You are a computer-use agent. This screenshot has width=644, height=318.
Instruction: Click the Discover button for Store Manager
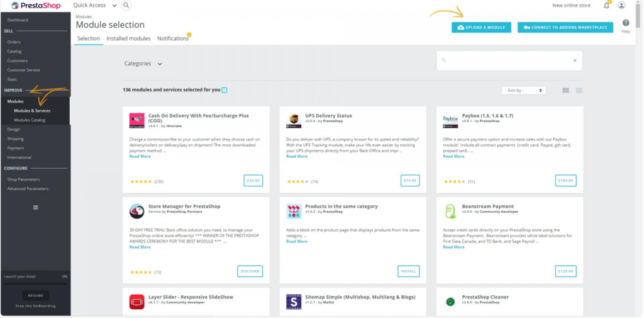[250, 271]
